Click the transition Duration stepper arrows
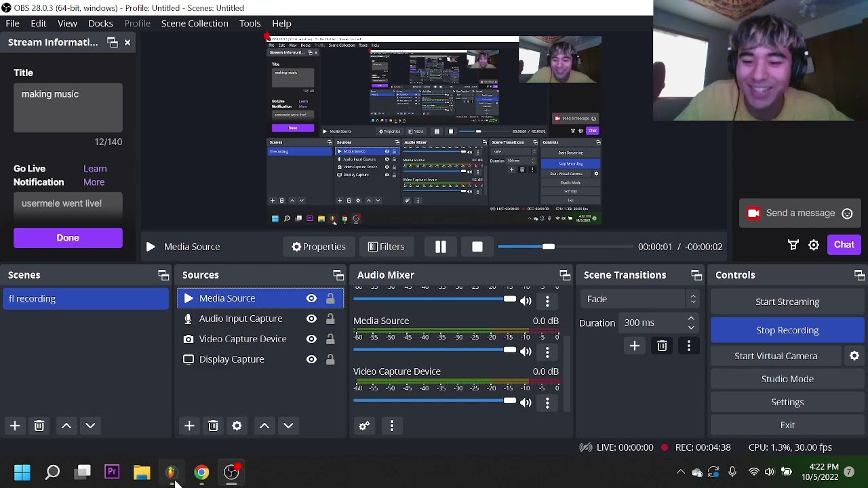Screen dimensions: 868x488 pos(691,323)
